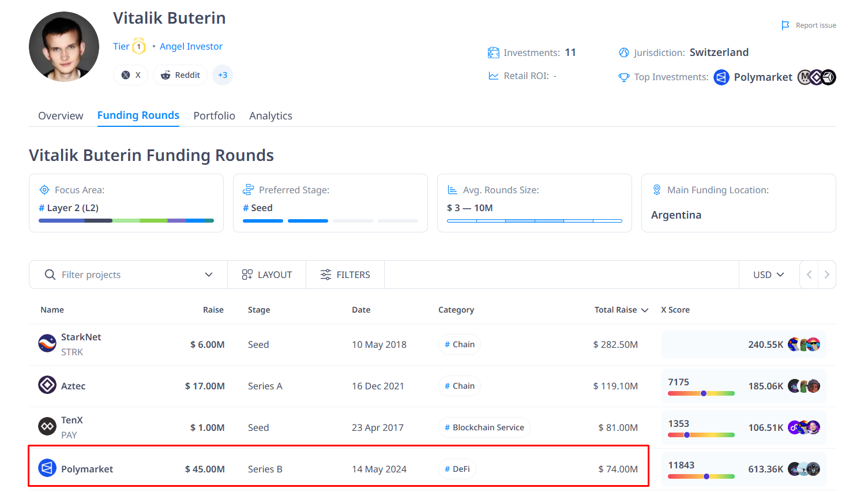Open the StarkNet project name

pos(81,337)
